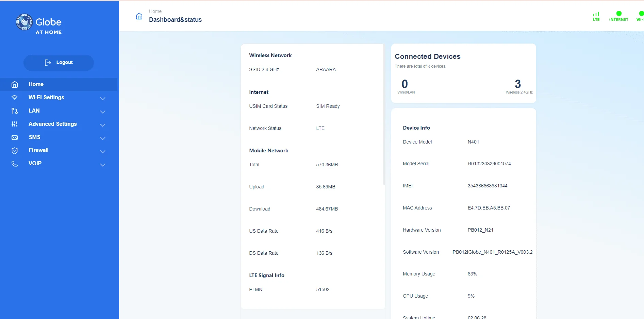Click the Connected Devices heading
Screen dimensions: 644x319
[x=428, y=56]
